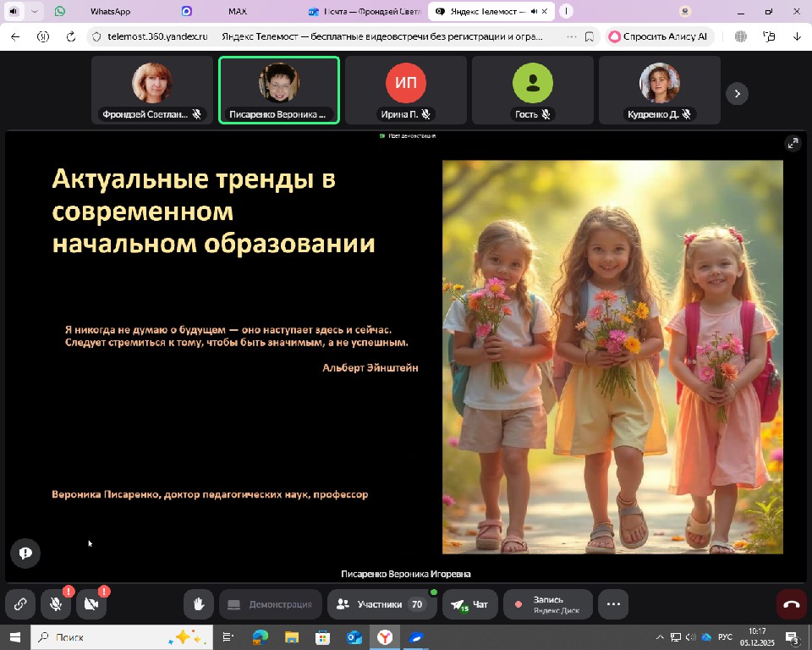Screen dimensions: 812x650
Task: Click Спросить Алису AI button
Action: [659, 36]
